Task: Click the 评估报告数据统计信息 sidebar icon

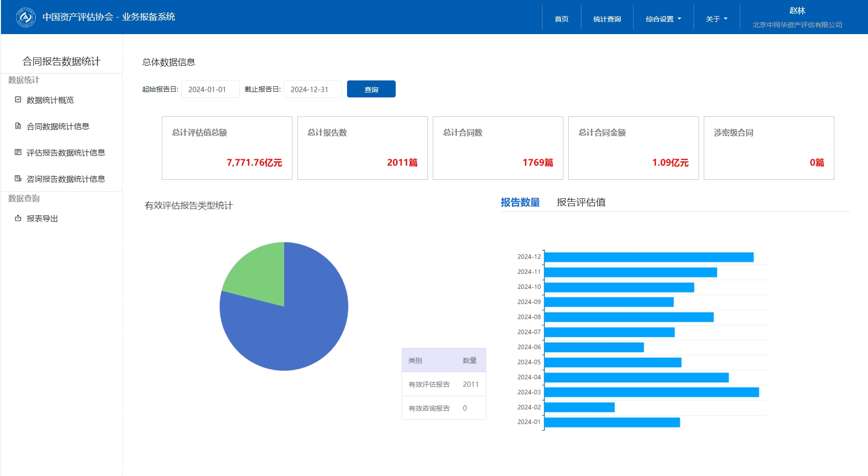Action: click(18, 152)
